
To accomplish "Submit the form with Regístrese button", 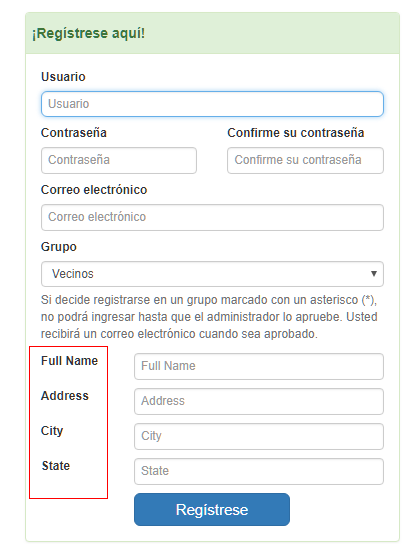I will [x=212, y=509].
